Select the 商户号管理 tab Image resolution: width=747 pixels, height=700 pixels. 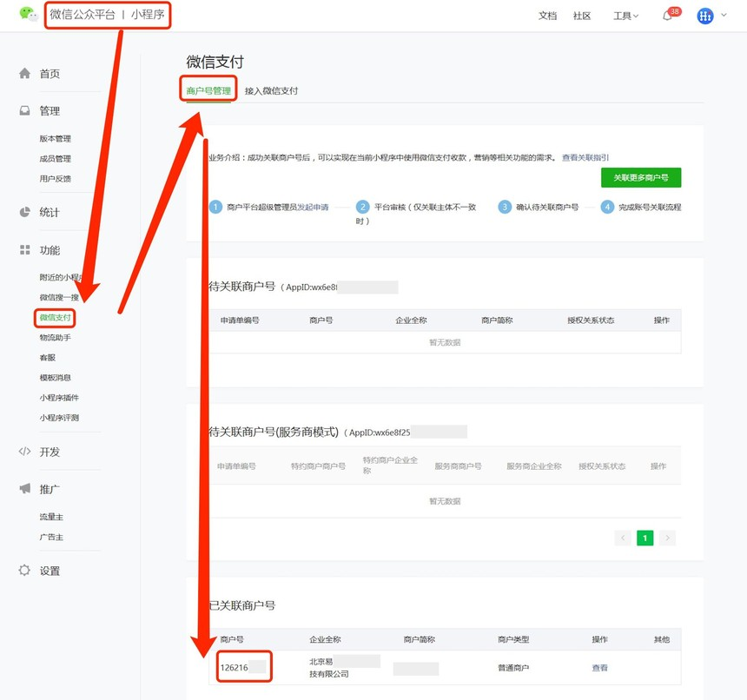point(208,90)
